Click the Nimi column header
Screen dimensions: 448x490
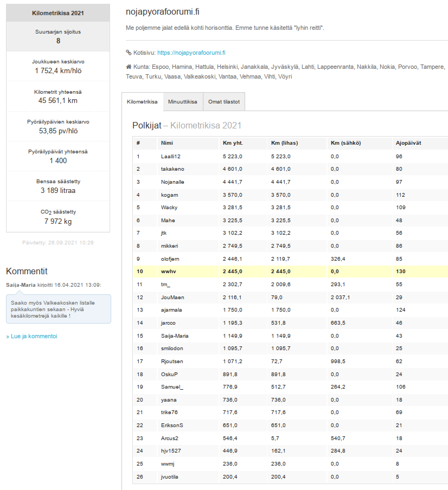point(167,144)
